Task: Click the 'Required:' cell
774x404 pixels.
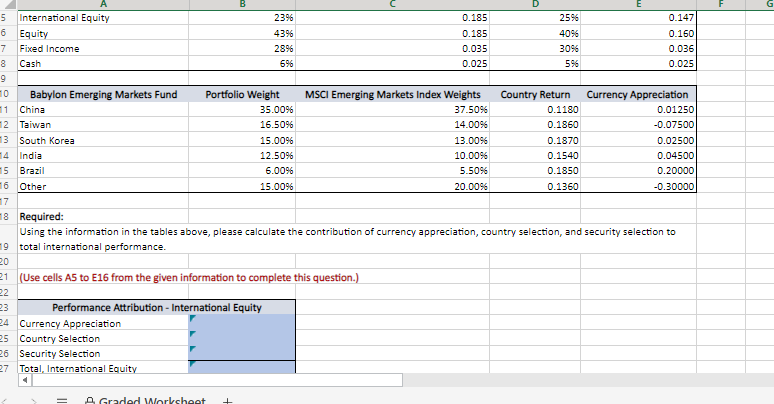Action: point(103,216)
